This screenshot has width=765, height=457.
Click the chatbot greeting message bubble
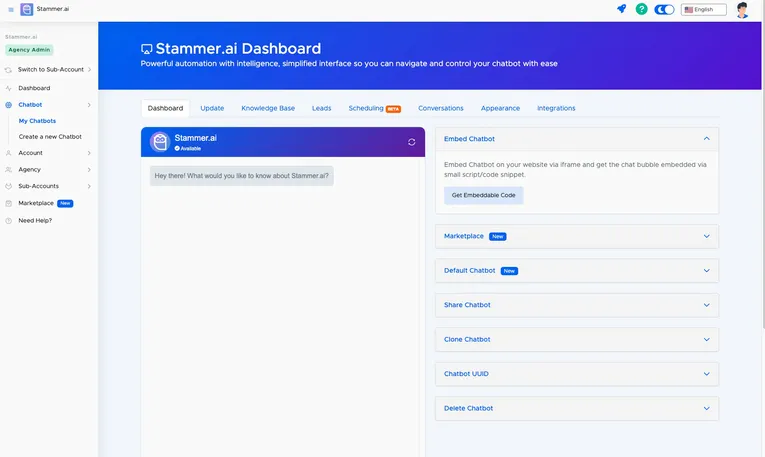242,176
